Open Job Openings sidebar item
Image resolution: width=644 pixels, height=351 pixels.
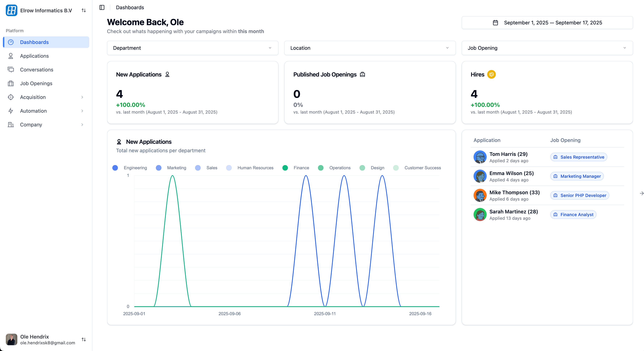pos(36,83)
